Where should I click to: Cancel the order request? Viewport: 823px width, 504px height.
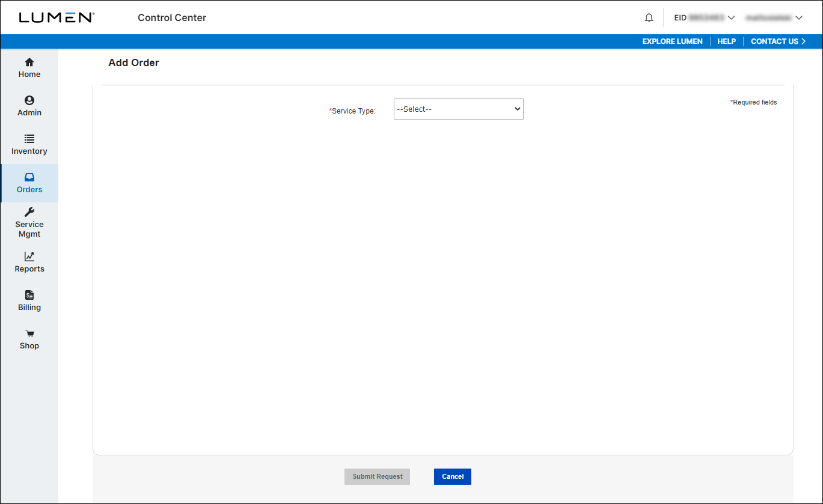(x=453, y=476)
